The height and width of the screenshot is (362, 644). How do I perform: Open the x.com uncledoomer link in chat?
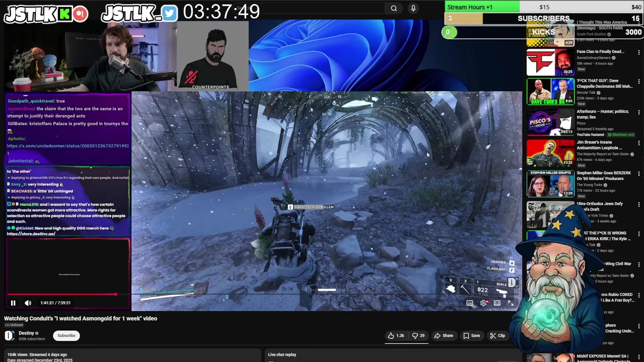click(x=68, y=146)
